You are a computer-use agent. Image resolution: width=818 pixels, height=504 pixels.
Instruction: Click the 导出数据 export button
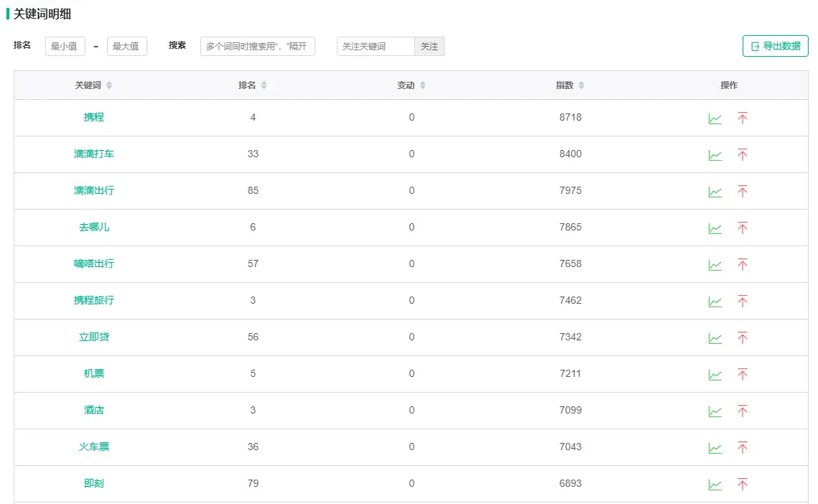coord(775,46)
